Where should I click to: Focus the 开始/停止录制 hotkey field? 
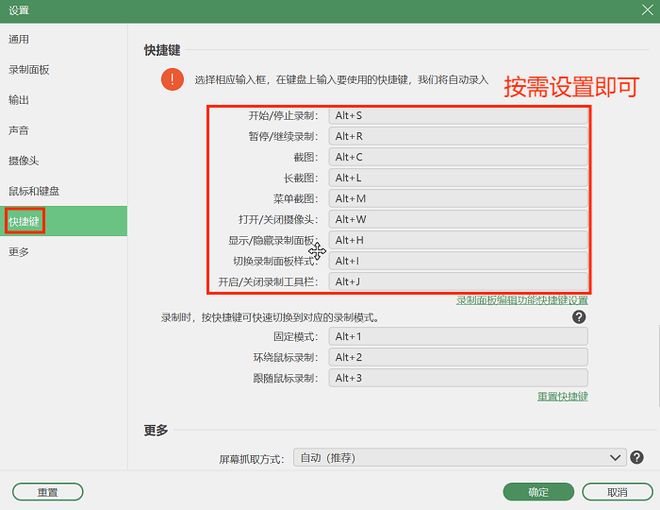pyautogui.click(x=458, y=115)
